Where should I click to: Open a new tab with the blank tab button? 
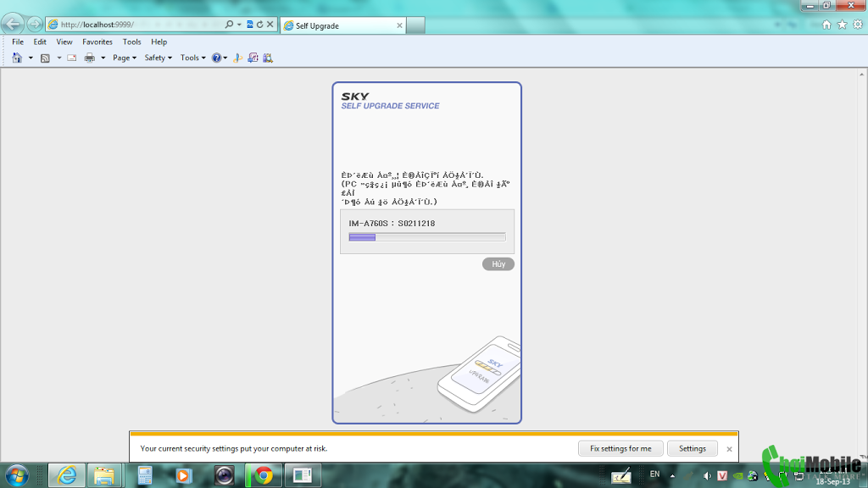coord(415,25)
